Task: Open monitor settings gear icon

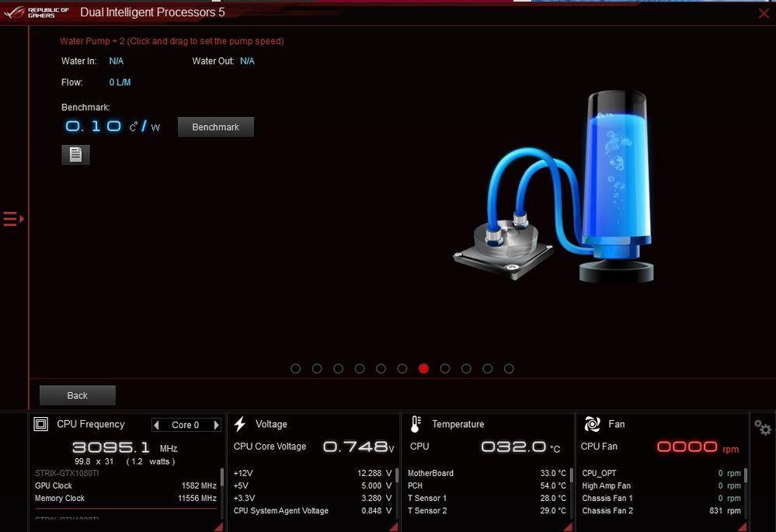Action: click(x=763, y=428)
